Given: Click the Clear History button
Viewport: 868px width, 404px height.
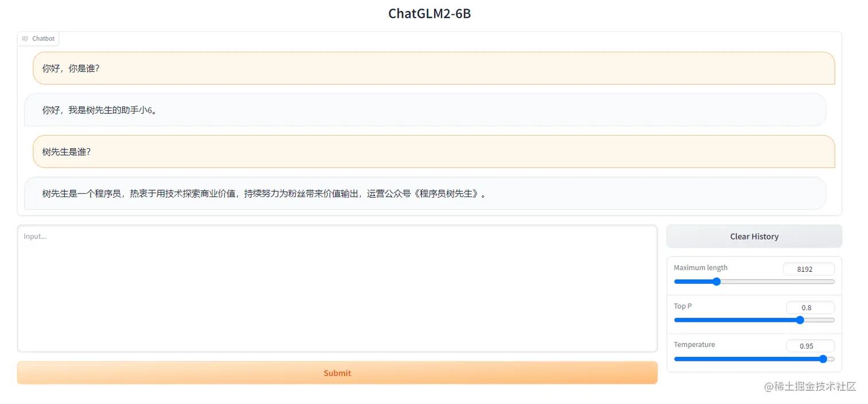Looking at the screenshot, I should click(754, 236).
